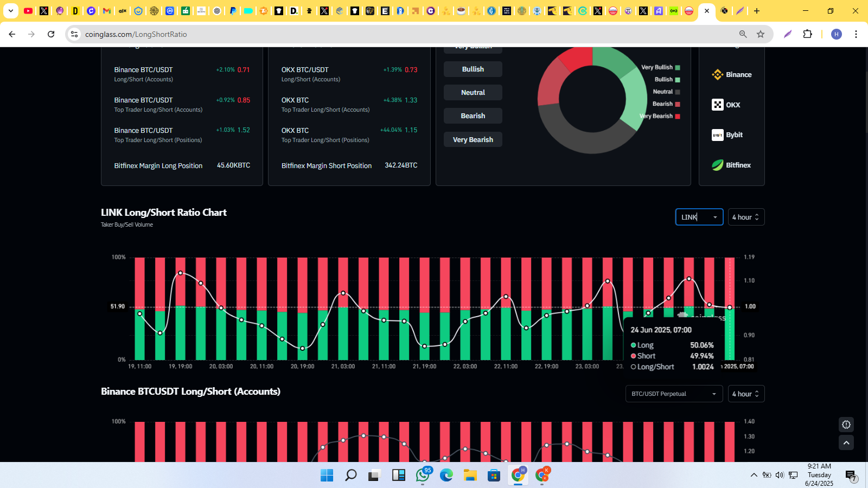
Task: Click OKX BTC/USDT Long/Short (Accounts) row
Action: click(x=349, y=74)
